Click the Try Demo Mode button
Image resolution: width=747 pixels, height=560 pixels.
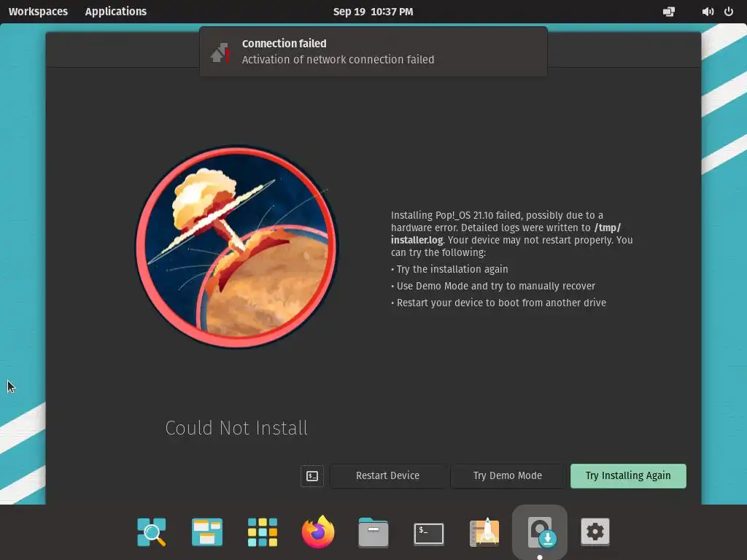tap(508, 475)
